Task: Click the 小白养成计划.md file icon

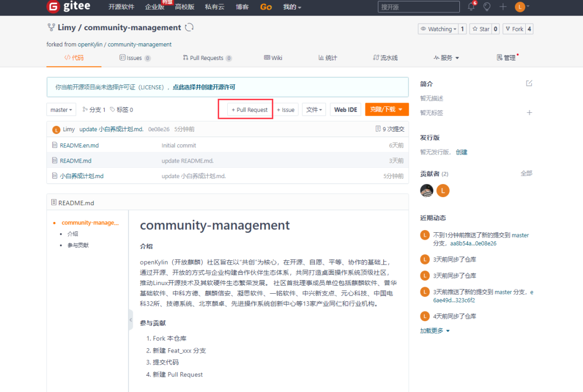Action: click(x=55, y=175)
